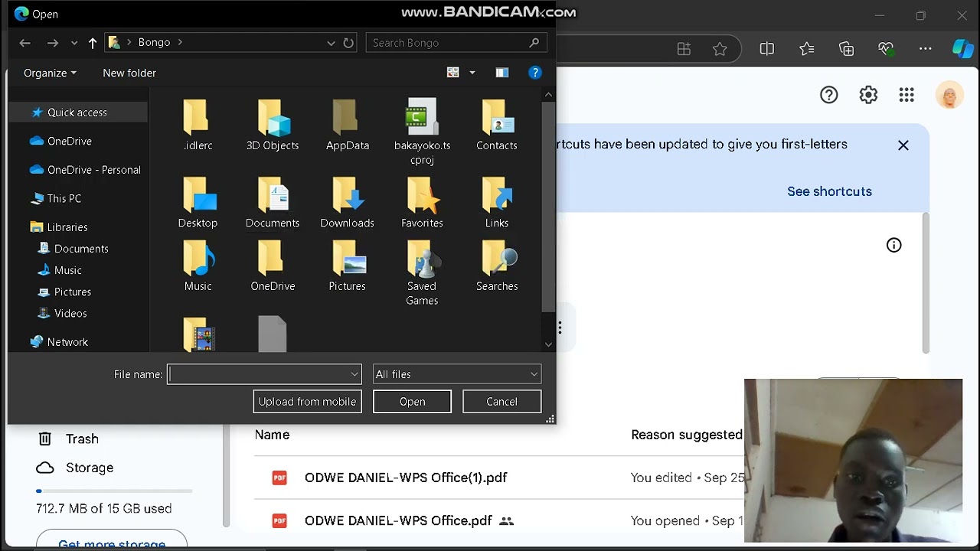Open Google account profile picture

[949, 95]
